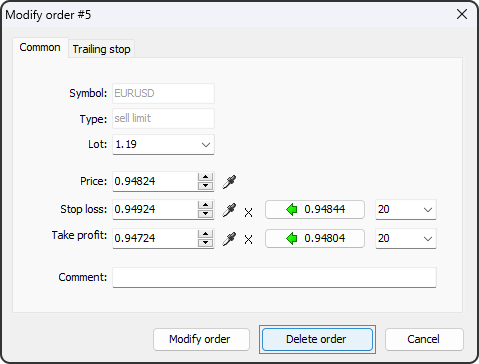The width and height of the screenshot is (479, 364).
Task: Clear Take profit using X icon
Action: 248,239
